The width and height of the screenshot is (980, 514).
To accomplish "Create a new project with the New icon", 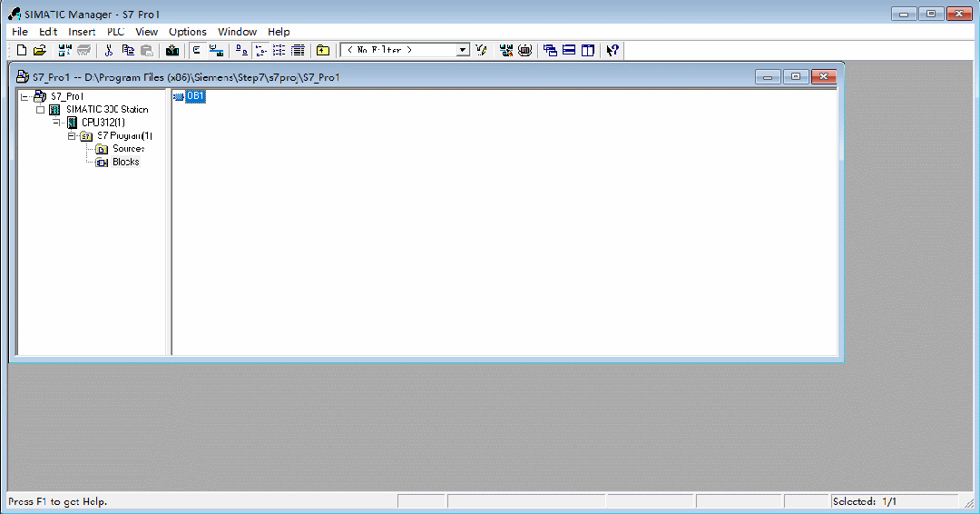I will pyautogui.click(x=21, y=50).
